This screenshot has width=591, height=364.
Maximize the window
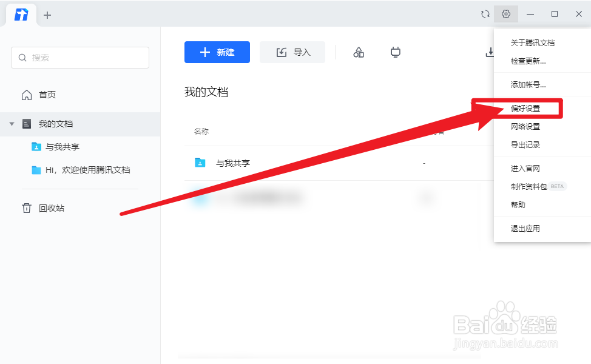[555, 14]
